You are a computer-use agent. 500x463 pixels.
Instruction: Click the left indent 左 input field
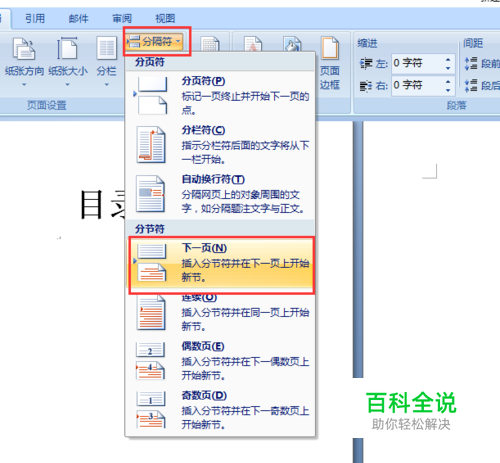pyautogui.click(x=417, y=63)
